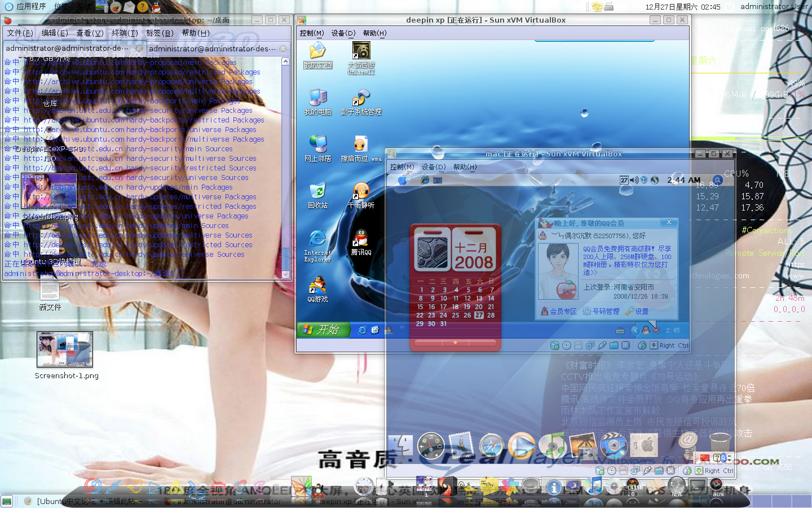Open the 帮助(H) menu in the terminal window

click(x=195, y=33)
